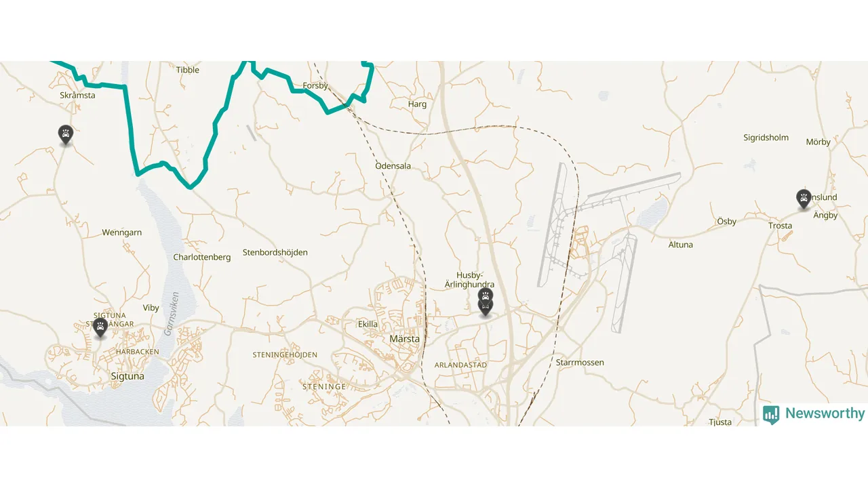Image resolution: width=868 pixels, height=488 pixels.
Task: Select the Forsby place label
Action: click(x=315, y=86)
